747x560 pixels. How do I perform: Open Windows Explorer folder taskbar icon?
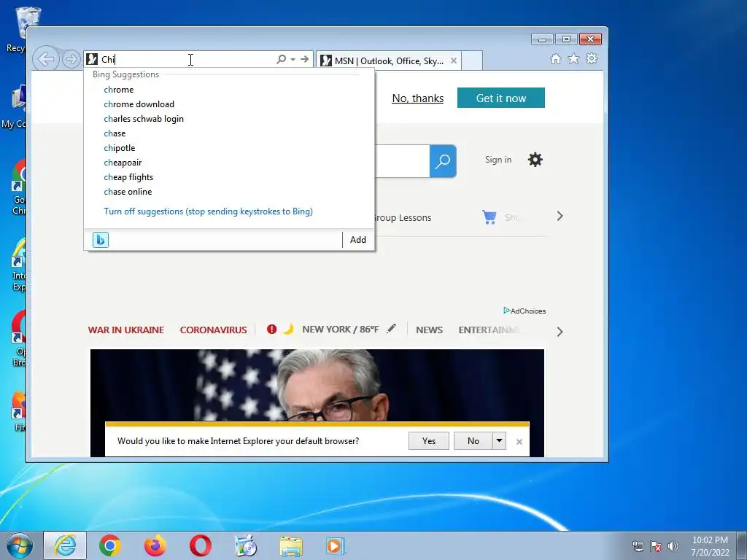(x=291, y=546)
